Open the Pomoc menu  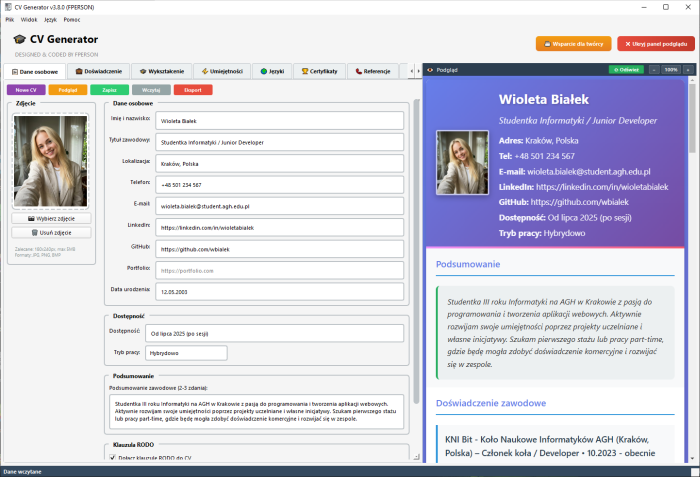tap(72, 20)
